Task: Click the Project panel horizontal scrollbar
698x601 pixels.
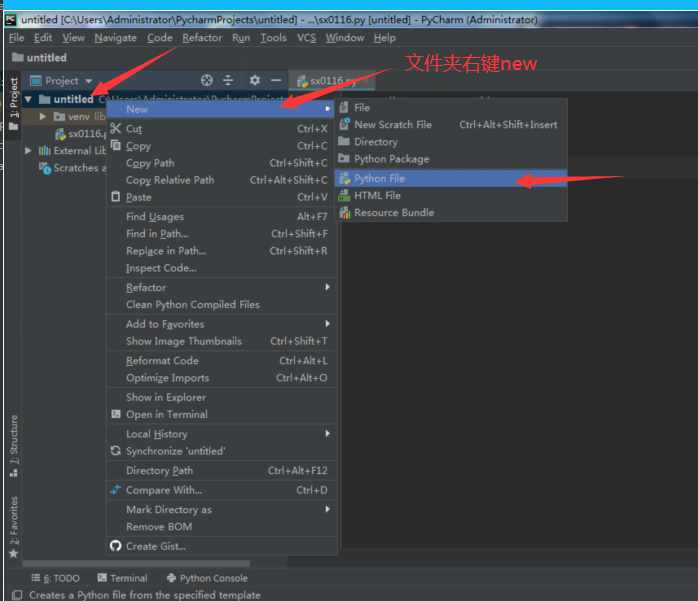Action: [x=136, y=564]
